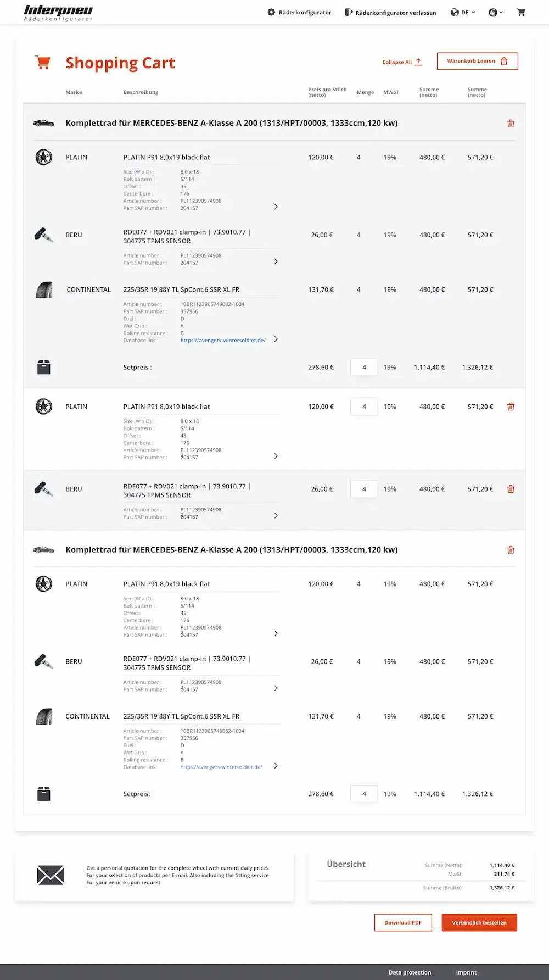Expand PLATIN P91 details chevron in first set
The image size is (549, 980).
click(276, 207)
